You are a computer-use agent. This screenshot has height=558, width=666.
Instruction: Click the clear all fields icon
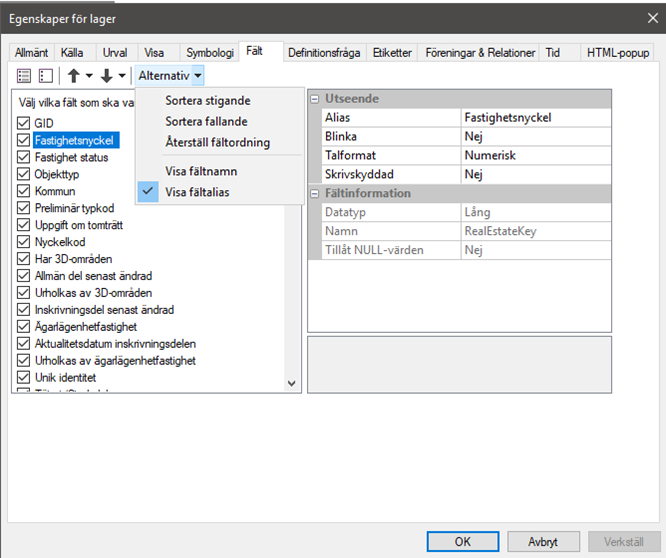45,76
